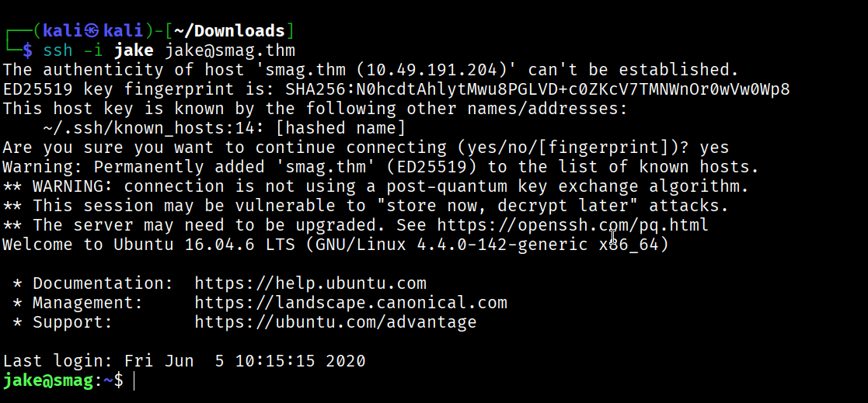
Task: Open the help.ubuntu.com documentation link
Action: click(x=310, y=283)
